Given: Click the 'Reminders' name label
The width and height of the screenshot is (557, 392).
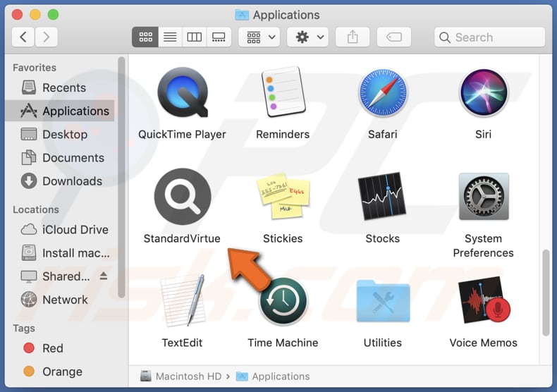Looking at the screenshot, I should coord(283,135).
